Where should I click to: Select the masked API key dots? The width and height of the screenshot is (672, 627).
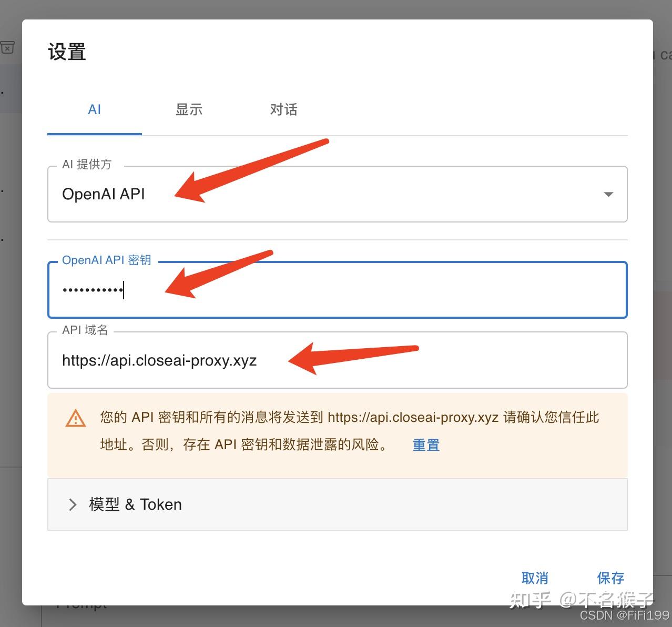coord(92,290)
